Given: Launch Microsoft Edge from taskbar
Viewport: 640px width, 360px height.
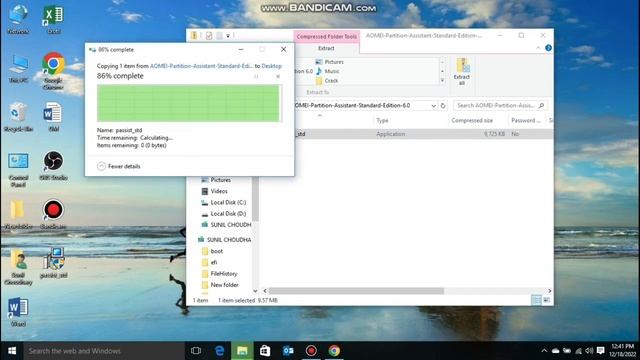Looking at the screenshot, I should pos(220,351).
